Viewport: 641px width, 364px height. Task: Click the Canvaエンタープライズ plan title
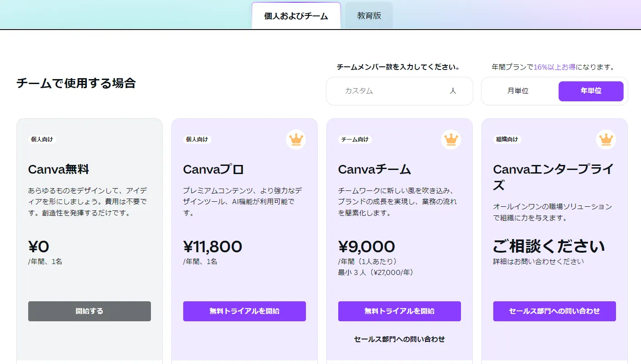[x=553, y=177]
